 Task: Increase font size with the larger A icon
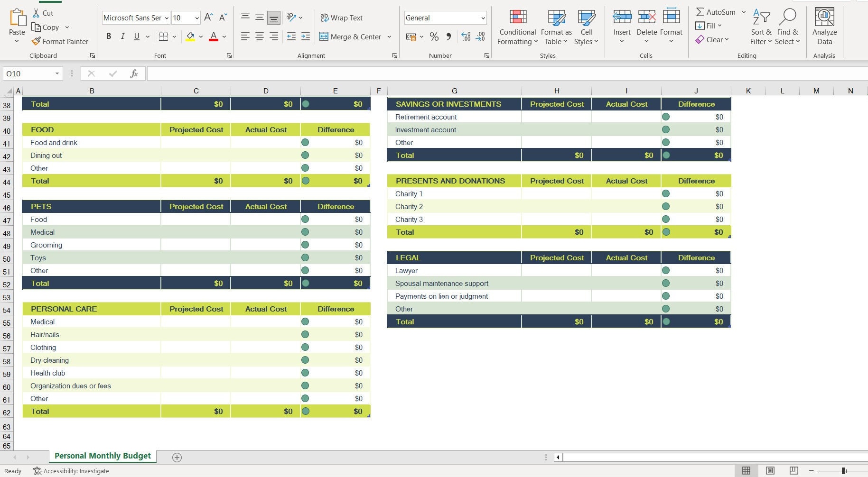[x=208, y=18]
